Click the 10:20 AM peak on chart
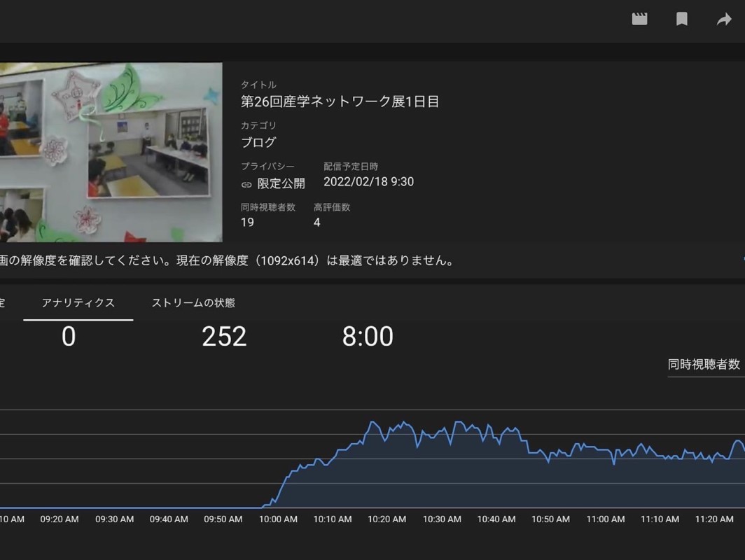This screenshot has height=560, width=745. 372,423
